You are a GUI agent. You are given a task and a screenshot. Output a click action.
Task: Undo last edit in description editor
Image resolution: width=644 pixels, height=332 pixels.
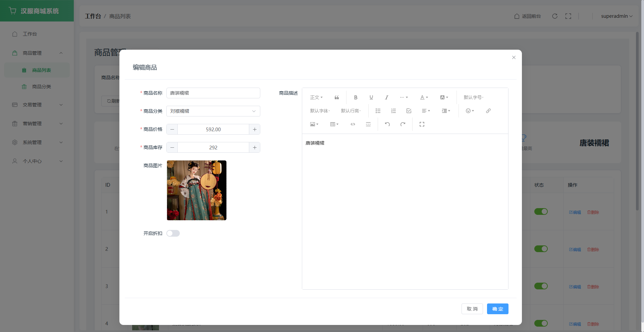[387, 124]
